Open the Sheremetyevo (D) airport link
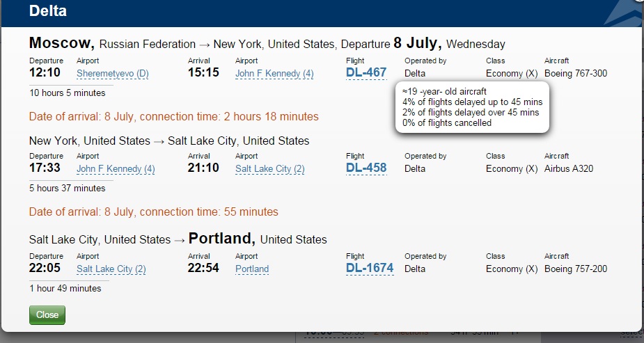Image resolution: width=644 pixels, height=343 pixels. coord(112,74)
